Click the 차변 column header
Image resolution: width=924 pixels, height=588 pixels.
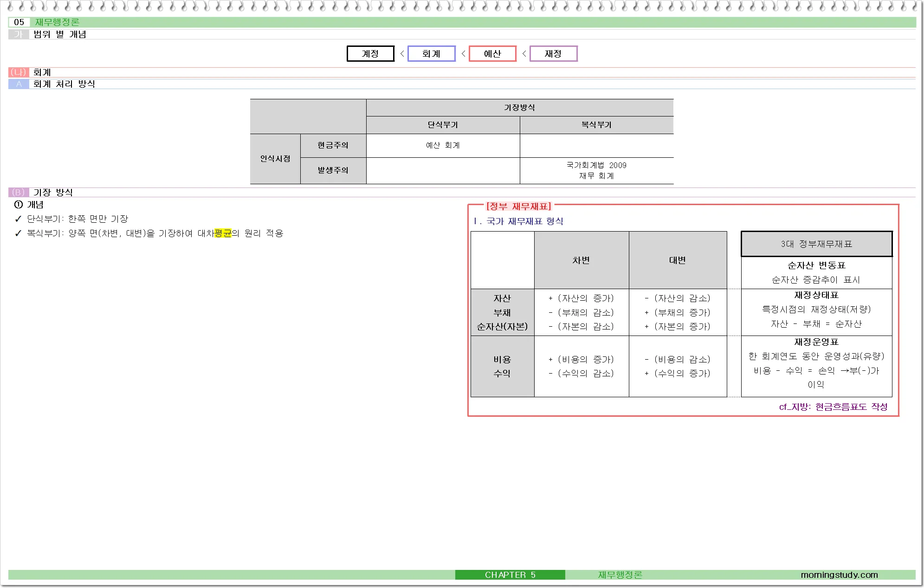(581, 260)
